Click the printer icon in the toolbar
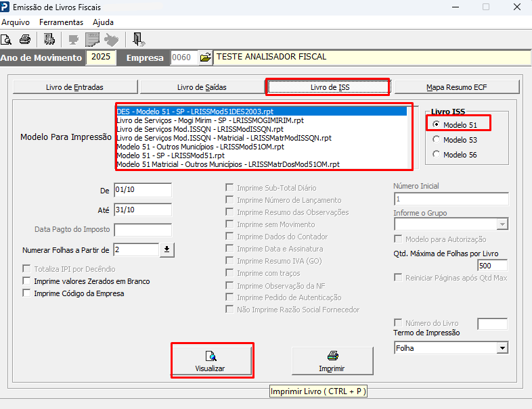Screen dimensions: 532x409 pyautogui.click(x=25, y=40)
